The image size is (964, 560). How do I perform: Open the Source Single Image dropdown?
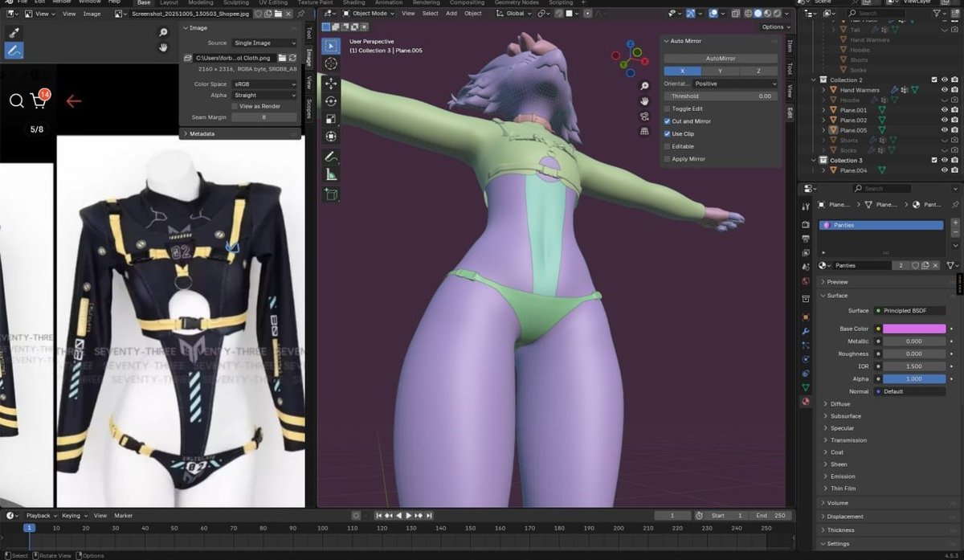(264, 43)
